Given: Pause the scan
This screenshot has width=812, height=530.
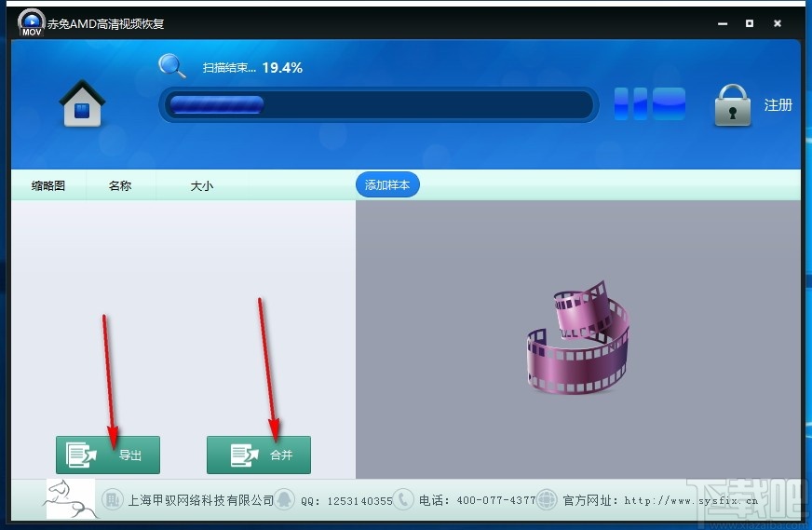Looking at the screenshot, I should (630, 103).
